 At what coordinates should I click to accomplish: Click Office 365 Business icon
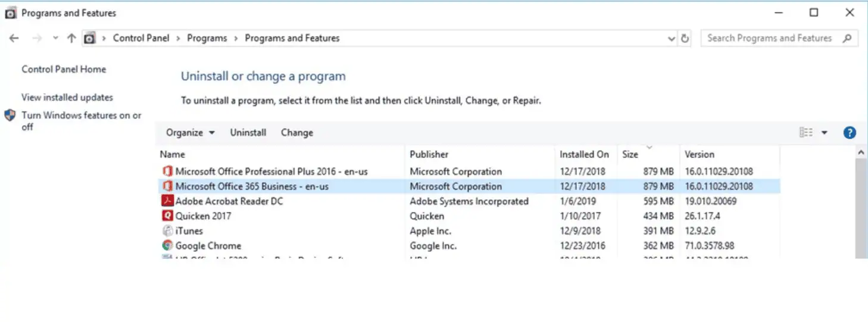[167, 186]
